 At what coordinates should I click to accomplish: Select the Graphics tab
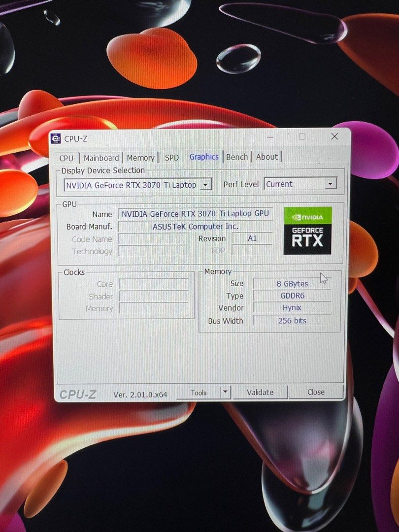(203, 157)
